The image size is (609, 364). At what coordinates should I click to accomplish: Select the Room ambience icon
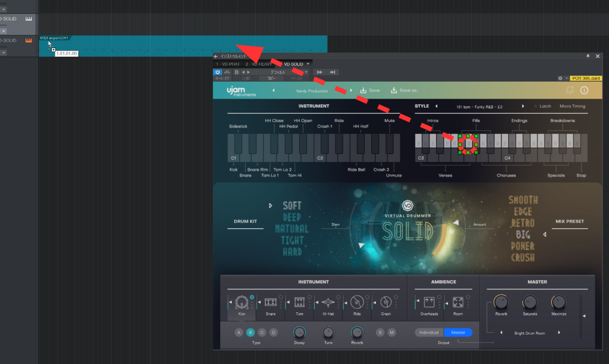458,302
